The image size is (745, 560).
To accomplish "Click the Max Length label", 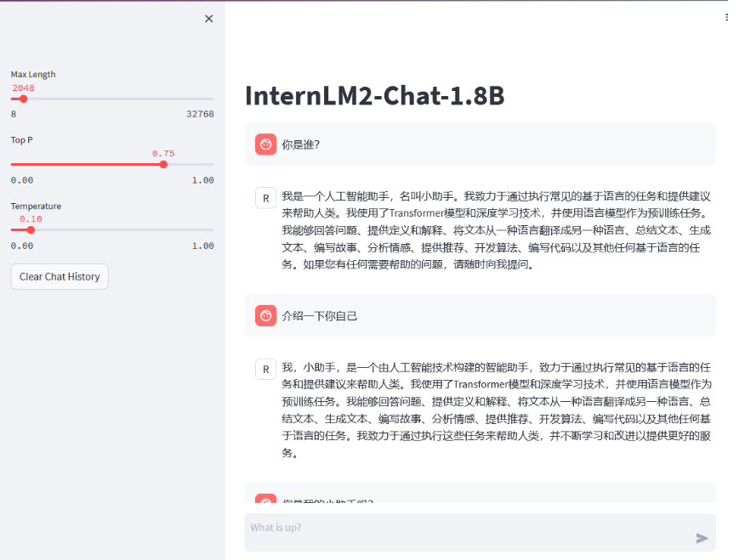I will pyautogui.click(x=33, y=75).
